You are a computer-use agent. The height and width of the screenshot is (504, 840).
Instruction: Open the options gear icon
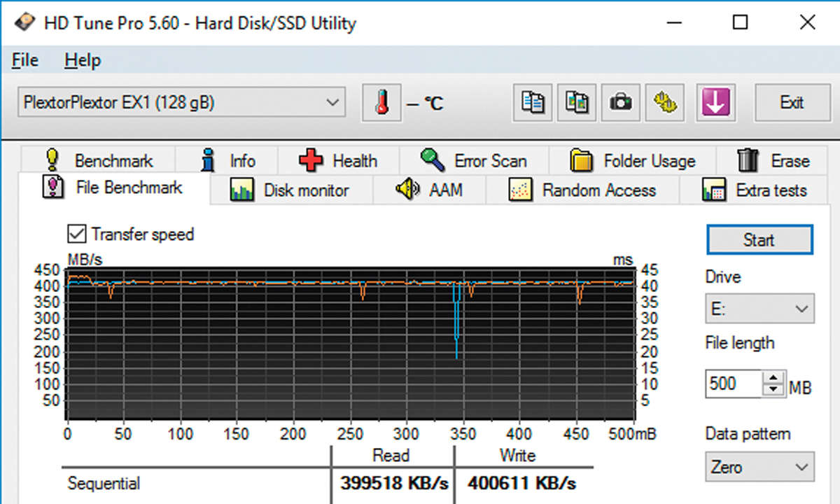coord(664,103)
